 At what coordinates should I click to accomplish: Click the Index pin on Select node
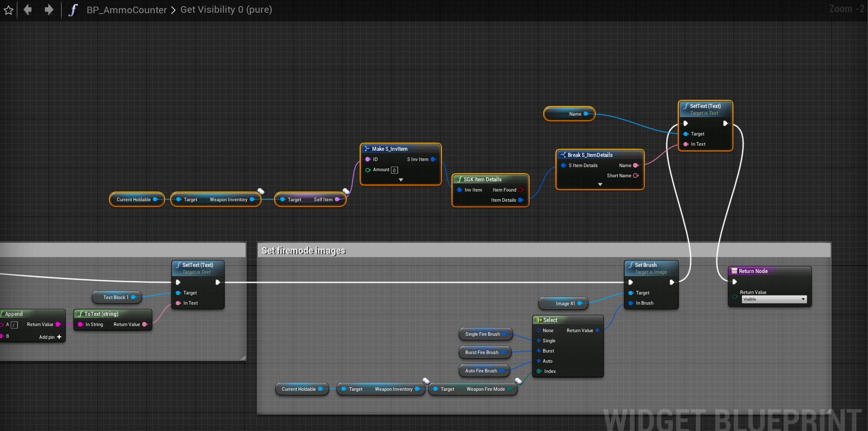539,371
